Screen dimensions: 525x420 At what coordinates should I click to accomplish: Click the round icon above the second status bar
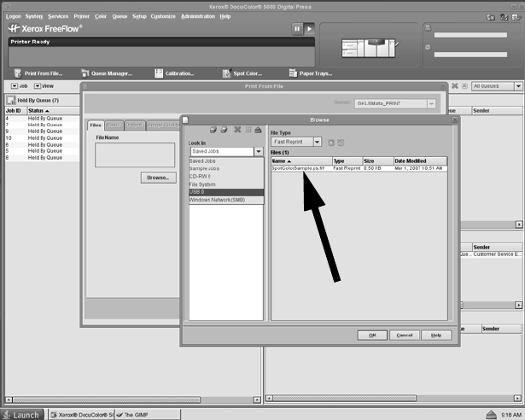pyautogui.click(x=428, y=47)
